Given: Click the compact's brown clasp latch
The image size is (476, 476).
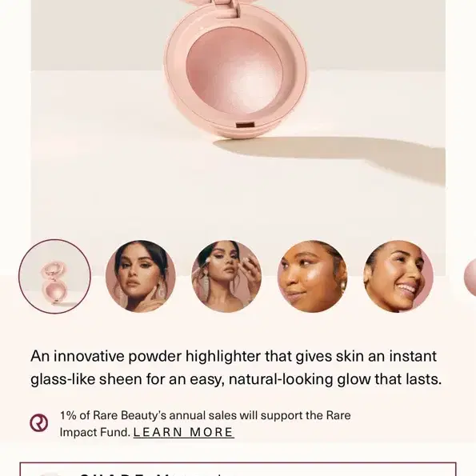Looking at the screenshot, I should click(245, 125).
